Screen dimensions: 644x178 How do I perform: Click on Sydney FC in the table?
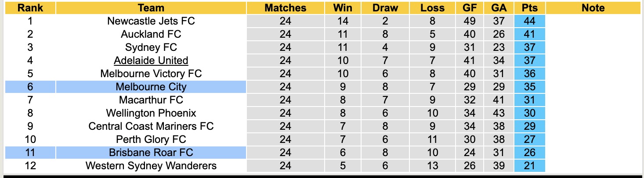click(151, 47)
